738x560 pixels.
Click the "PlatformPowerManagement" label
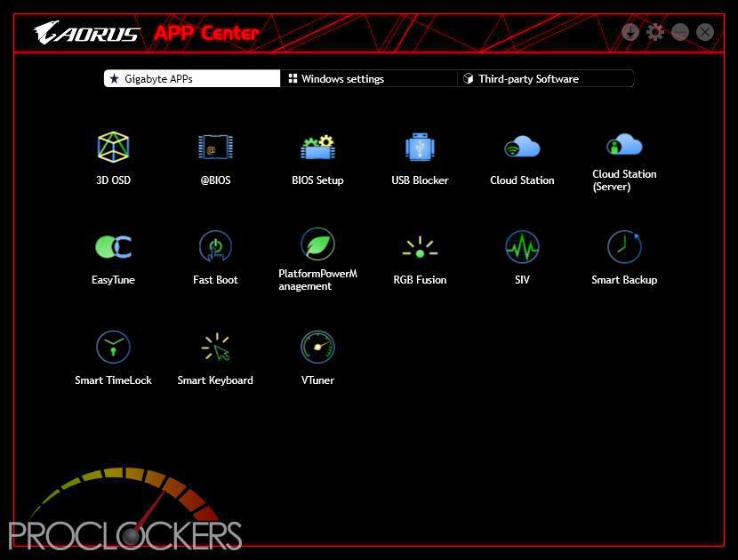click(317, 280)
